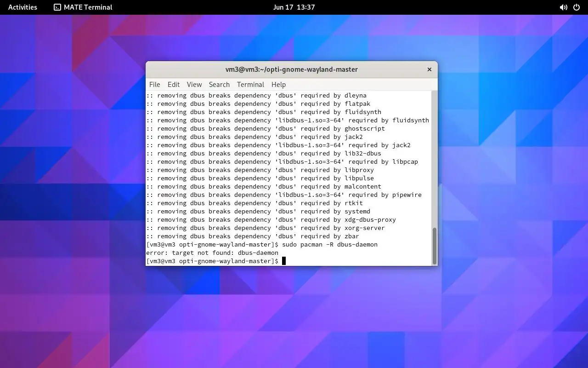Screen dimensions: 588x368
Task: Click 'libdbus-1.so=3-64' required by jack2 line
Action: [x=278, y=145]
